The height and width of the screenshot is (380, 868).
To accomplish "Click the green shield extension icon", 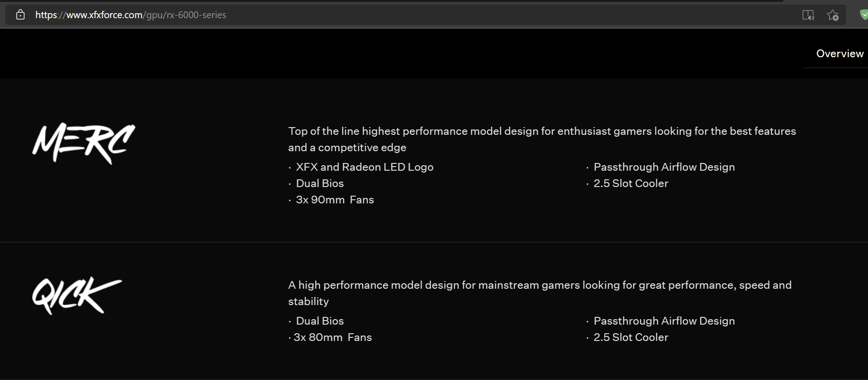I will tap(863, 15).
